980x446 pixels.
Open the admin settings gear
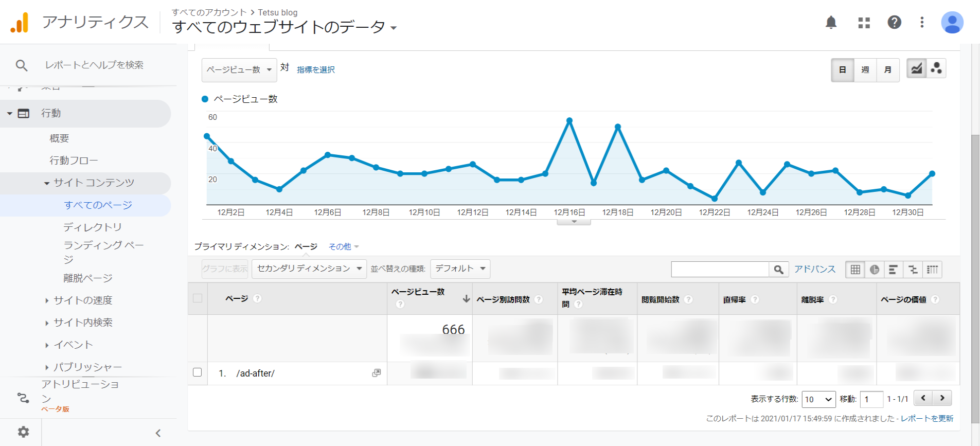pyautogui.click(x=23, y=432)
